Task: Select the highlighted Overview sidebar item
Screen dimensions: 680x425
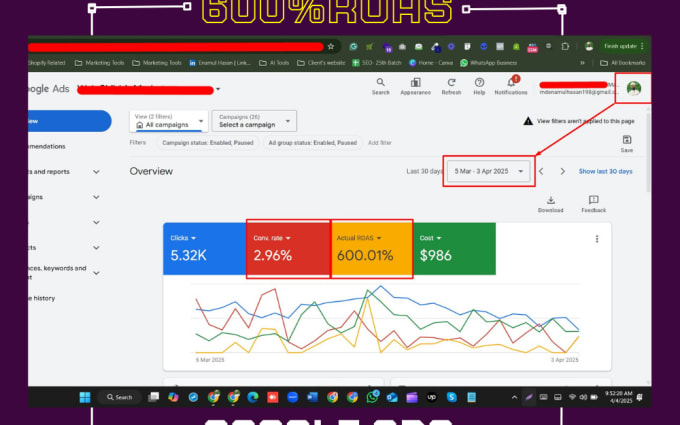Action: click(69, 121)
